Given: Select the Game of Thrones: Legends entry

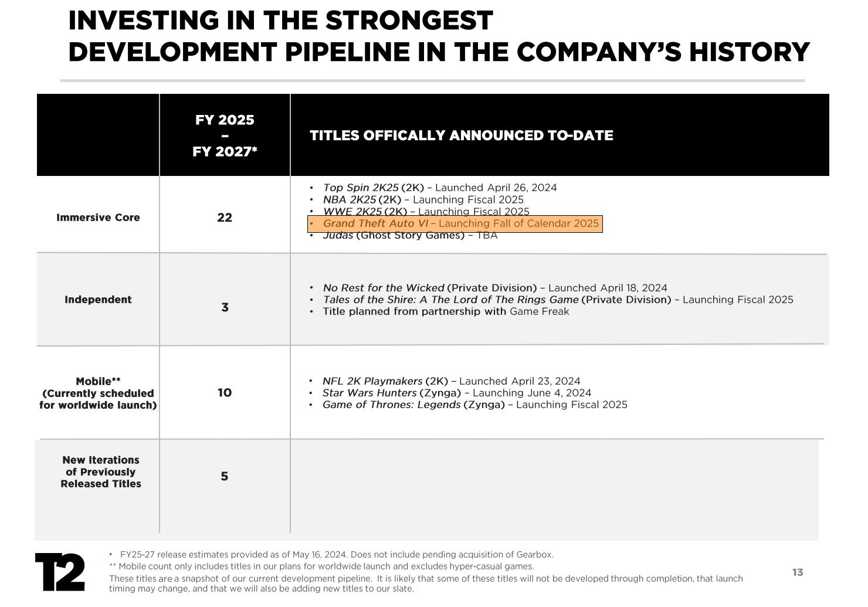Looking at the screenshot, I should [474, 405].
